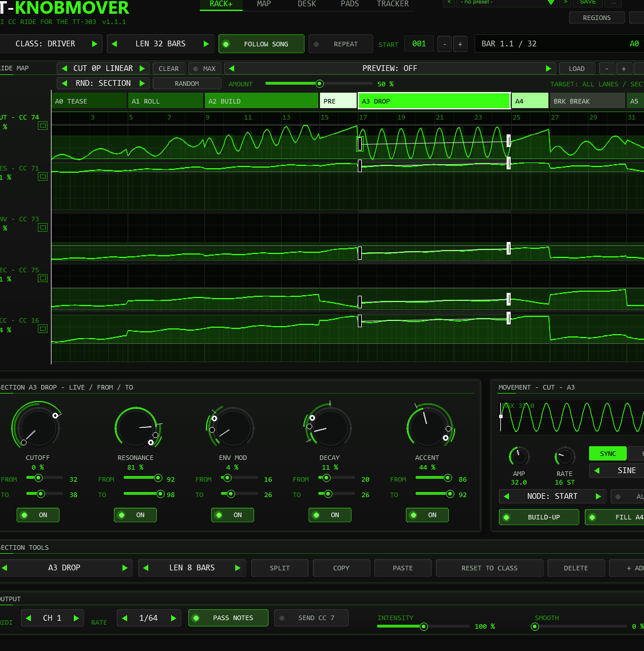Click the Env Mod knob
Viewport: 644px width, 651px height.
232,427
